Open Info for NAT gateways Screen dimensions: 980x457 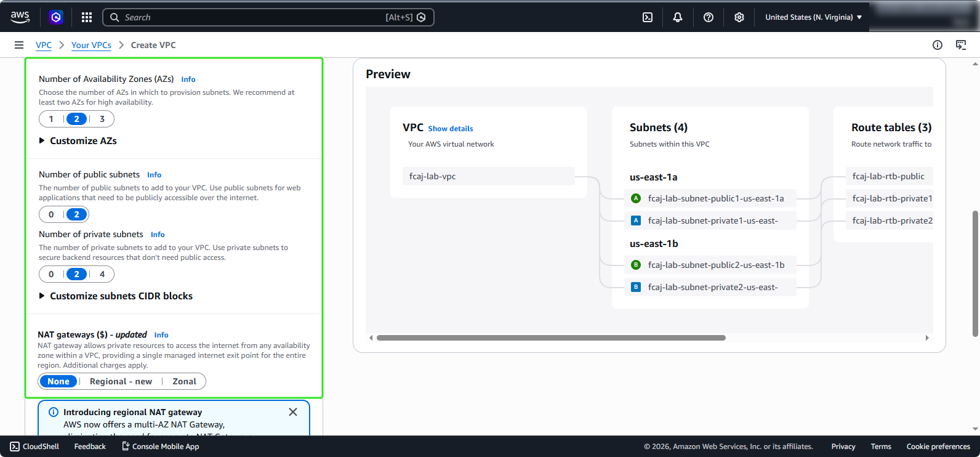[161, 335]
